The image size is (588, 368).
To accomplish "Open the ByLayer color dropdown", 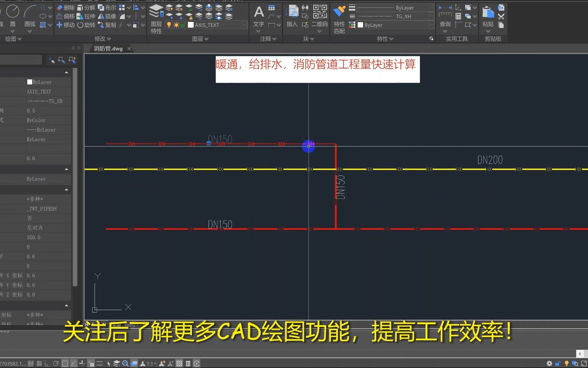I will coord(431,25).
